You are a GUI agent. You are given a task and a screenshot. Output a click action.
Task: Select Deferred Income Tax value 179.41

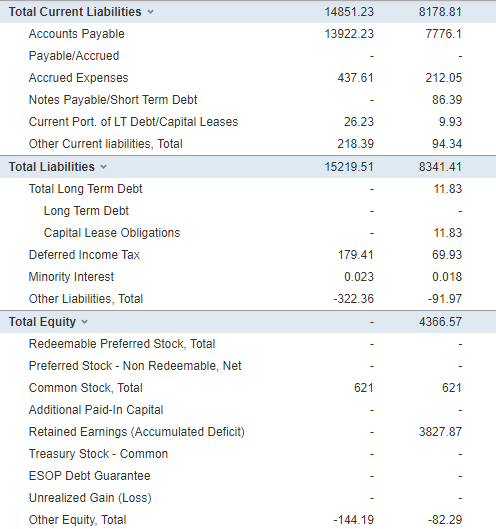point(356,255)
